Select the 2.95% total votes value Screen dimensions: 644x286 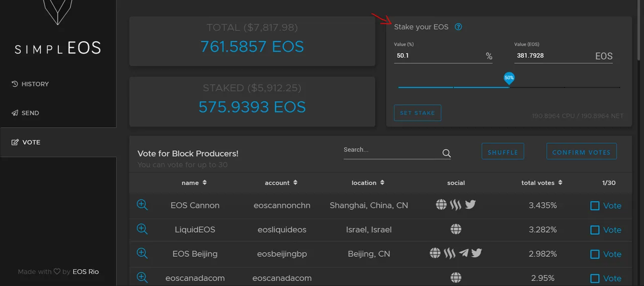coord(542,278)
